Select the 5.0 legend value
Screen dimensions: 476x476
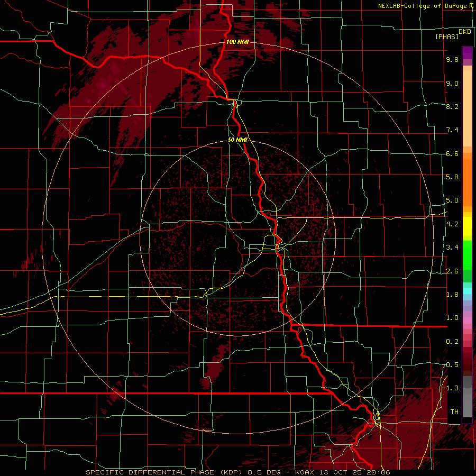(x=452, y=200)
